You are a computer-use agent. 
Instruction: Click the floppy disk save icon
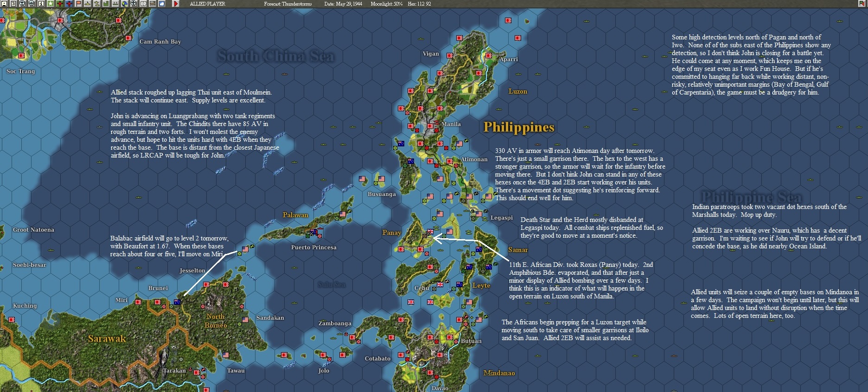(4, 4)
